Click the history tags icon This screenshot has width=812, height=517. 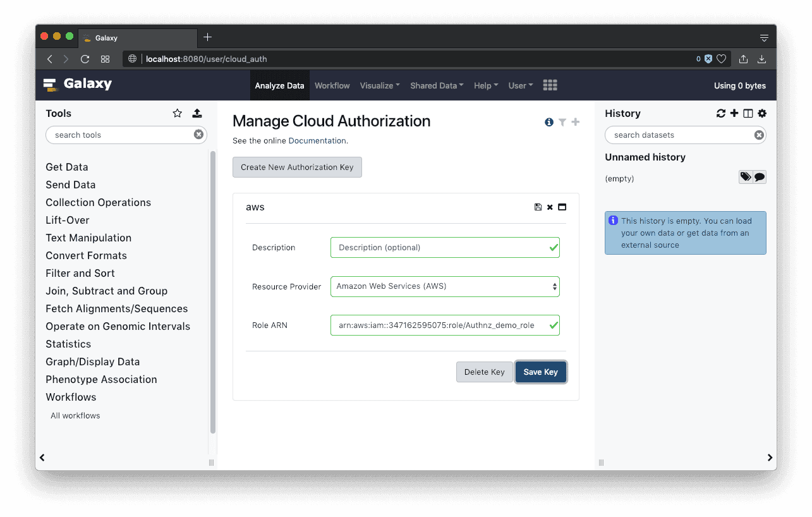pos(746,177)
